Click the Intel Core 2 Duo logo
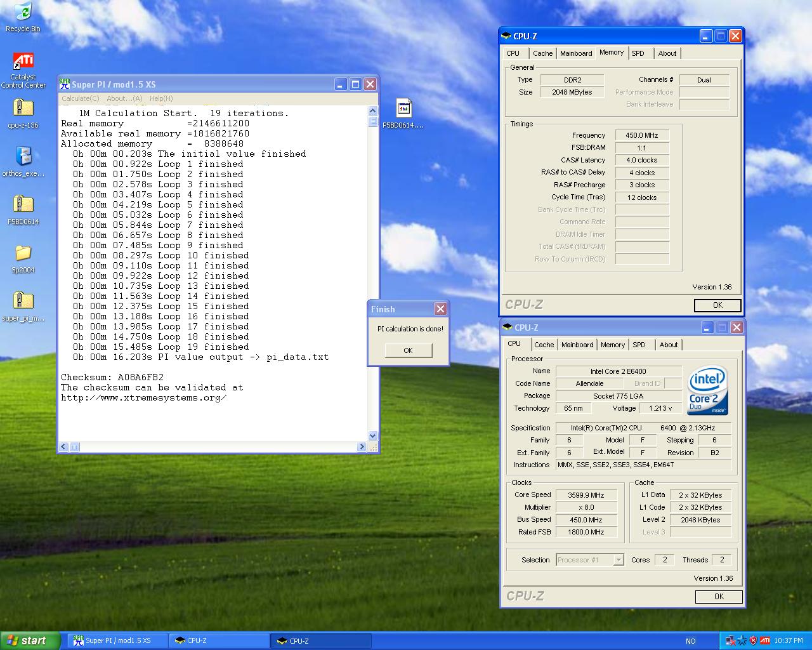Viewport: 812px width, 650px height. point(707,390)
